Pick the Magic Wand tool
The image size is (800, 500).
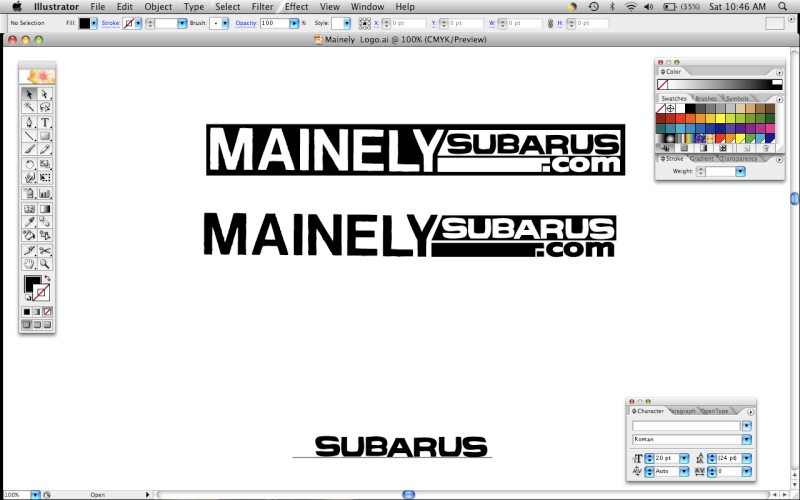tap(29, 107)
